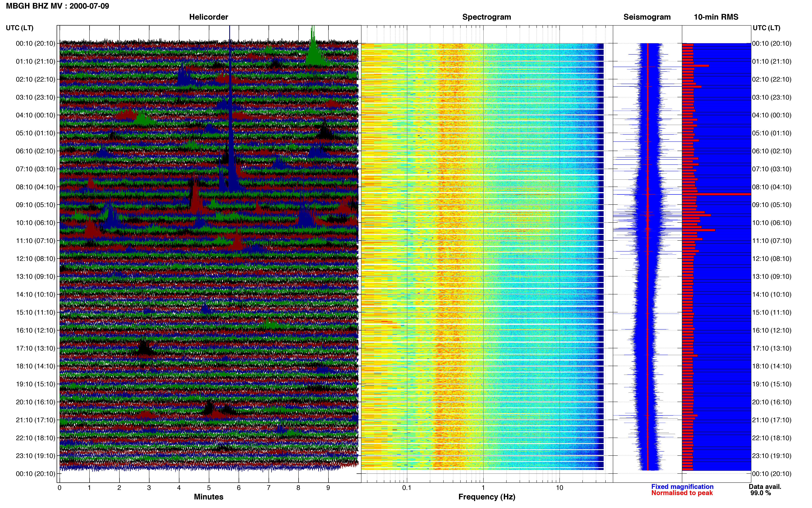
Task: Click right time label '01:10 (21:10)'
Action: point(772,61)
